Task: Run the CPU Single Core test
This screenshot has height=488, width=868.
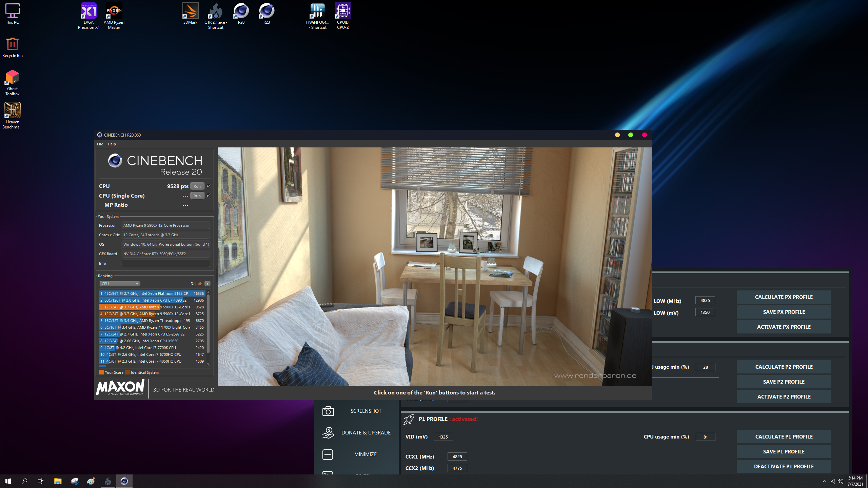Action: coord(197,196)
